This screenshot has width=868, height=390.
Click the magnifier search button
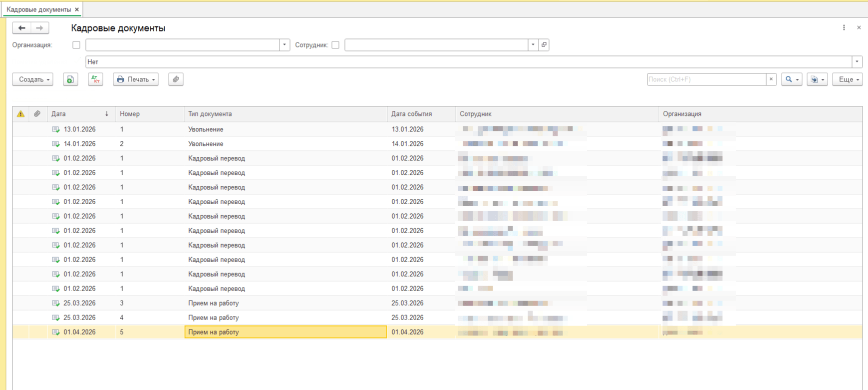[x=792, y=79]
